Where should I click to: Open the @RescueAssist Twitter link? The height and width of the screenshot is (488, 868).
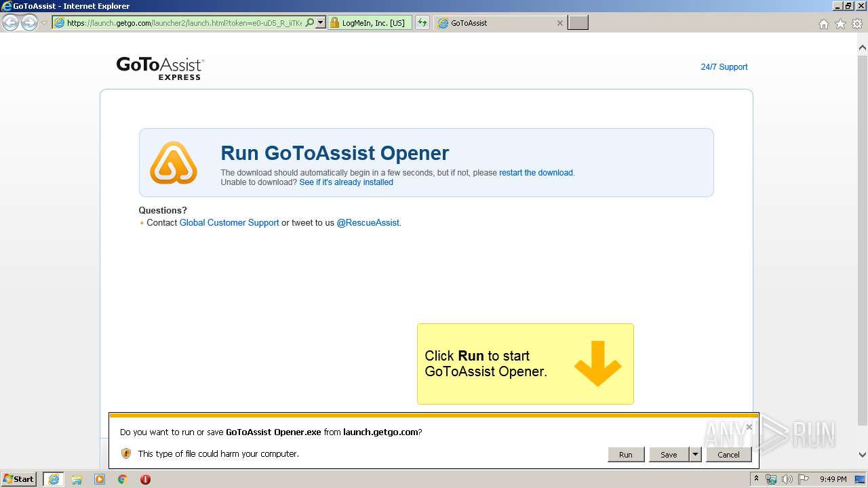[x=368, y=222]
